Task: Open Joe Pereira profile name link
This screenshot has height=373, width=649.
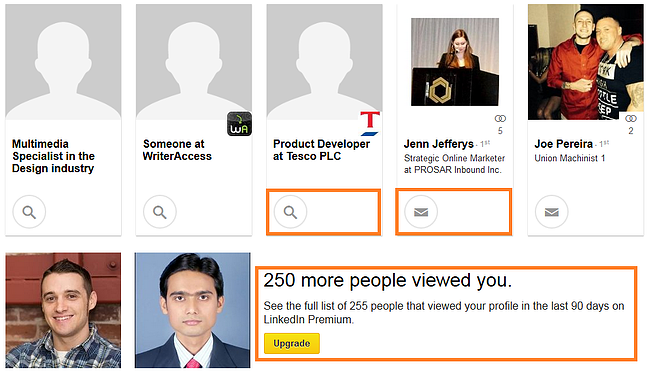Action: click(x=564, y=144)
